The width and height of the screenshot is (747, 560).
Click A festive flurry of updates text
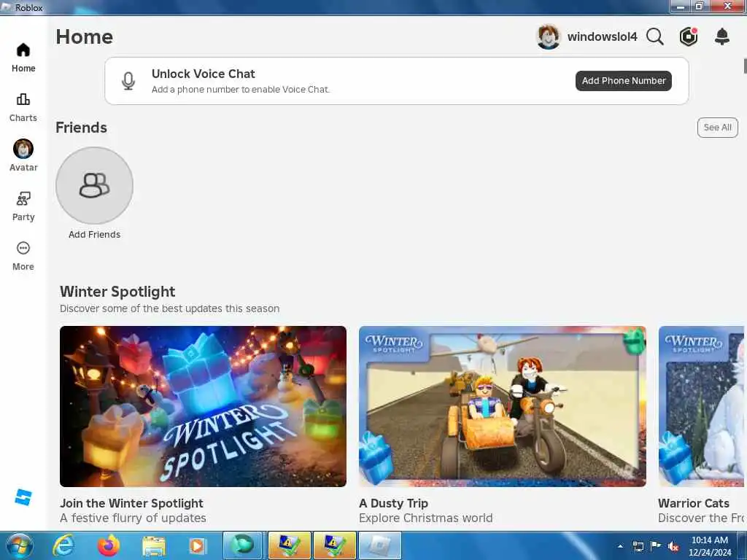133,518
